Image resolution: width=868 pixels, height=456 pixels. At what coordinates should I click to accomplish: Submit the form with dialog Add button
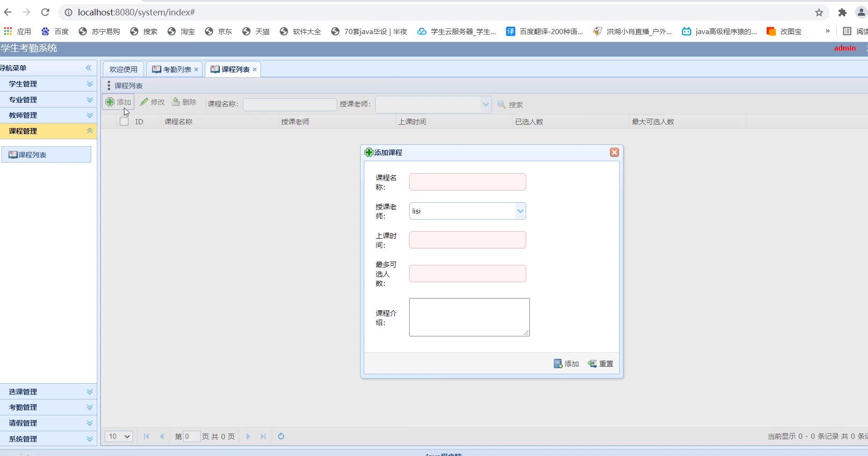[x=566, y=363]
